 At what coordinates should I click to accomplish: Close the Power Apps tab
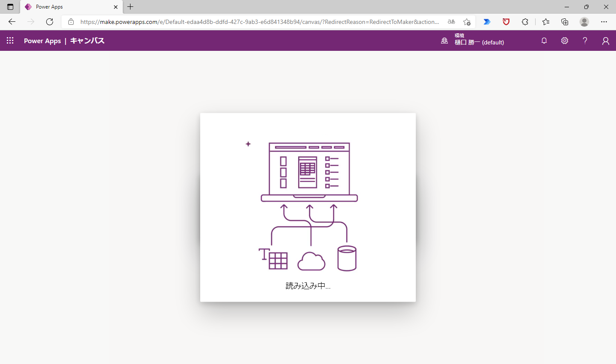click(x=115, y=7)
